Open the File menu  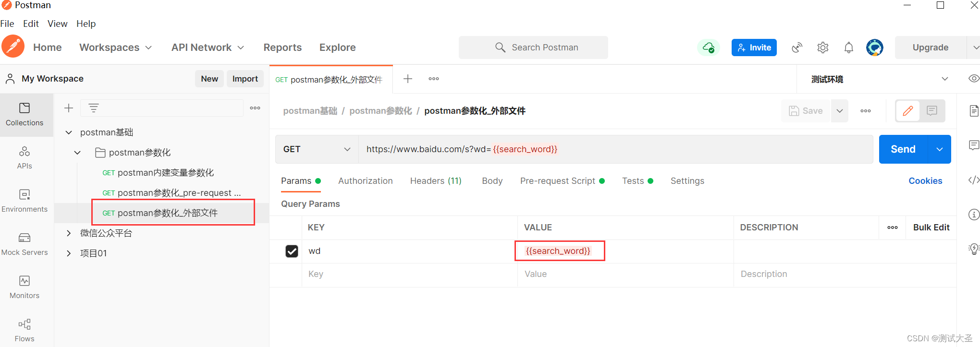click(x=7, y=24)
